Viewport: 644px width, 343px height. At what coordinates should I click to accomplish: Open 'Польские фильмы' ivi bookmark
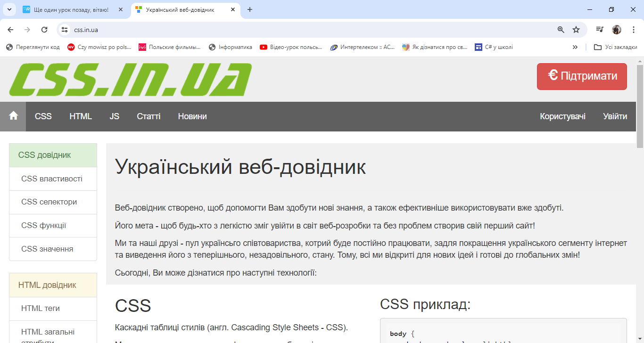(170, 47)
